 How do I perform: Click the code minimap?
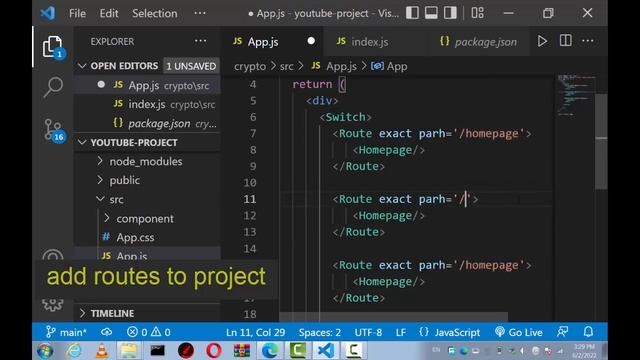pyautogui.click(x=575, y=96)
